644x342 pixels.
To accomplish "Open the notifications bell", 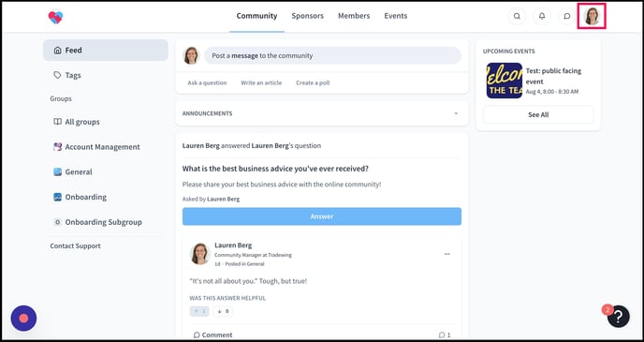I will (542, 16).
